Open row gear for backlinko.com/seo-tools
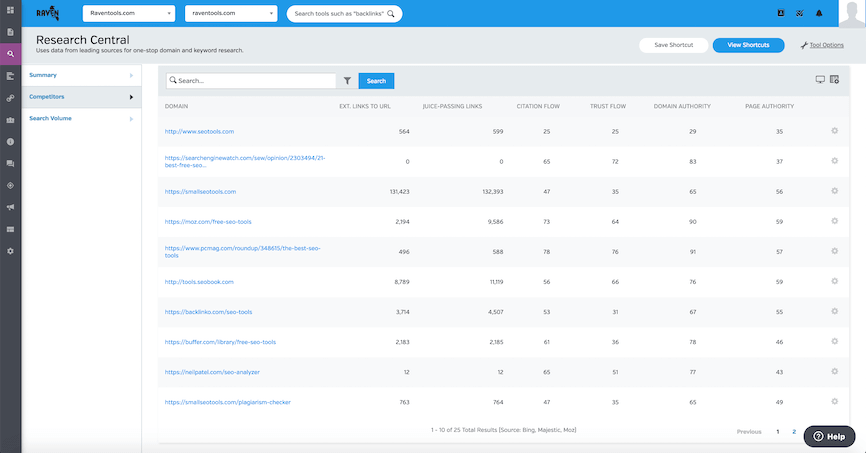 [x=835, y=312]
